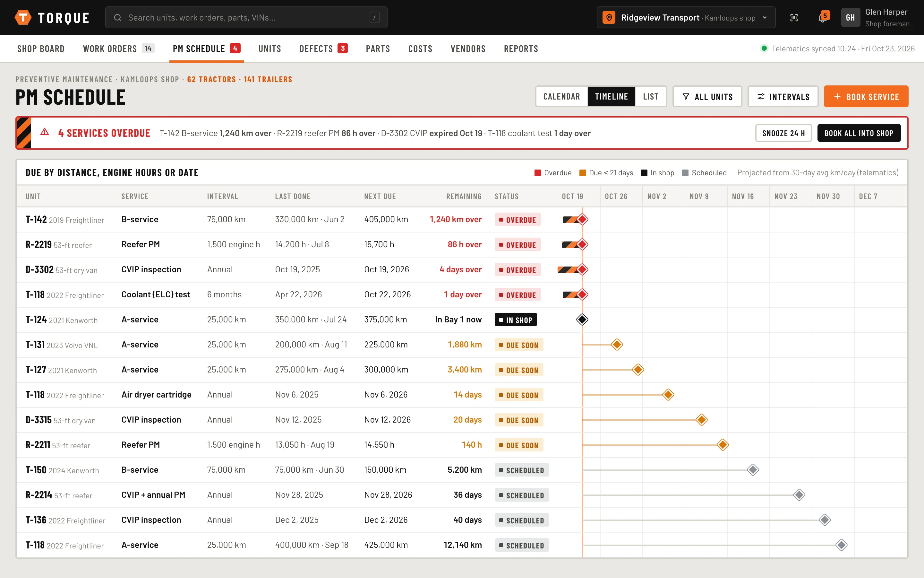Select the Timeline view toggle
This screenshot has height=578, width=924.
[611, 96]
